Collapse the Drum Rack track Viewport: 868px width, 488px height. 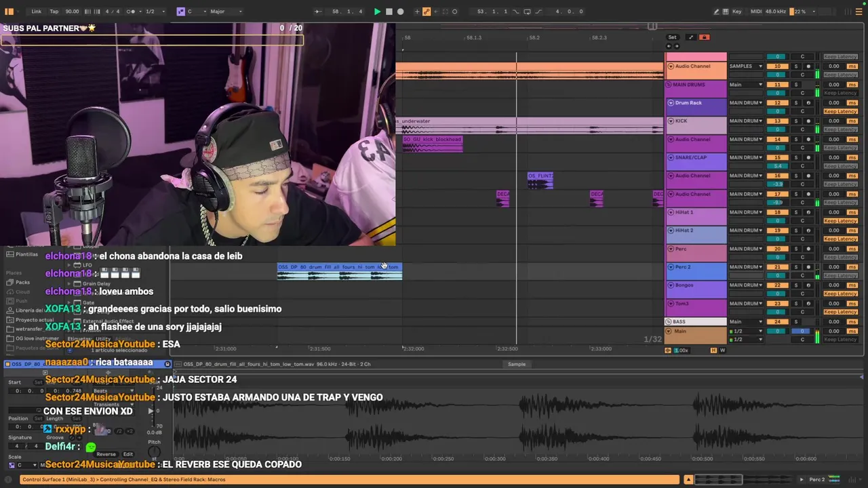(671, 103)
